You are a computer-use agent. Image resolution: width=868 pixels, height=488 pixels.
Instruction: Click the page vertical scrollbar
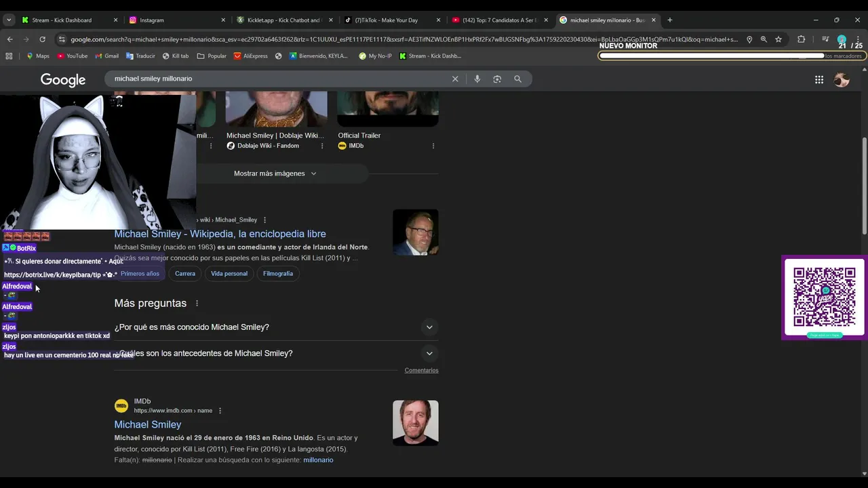864,185
